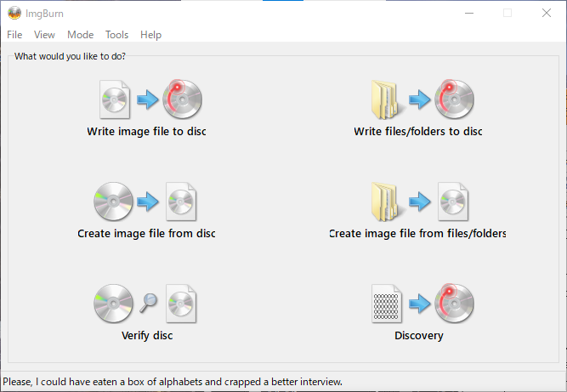Close the ImgBurn window

coord(547,14)
